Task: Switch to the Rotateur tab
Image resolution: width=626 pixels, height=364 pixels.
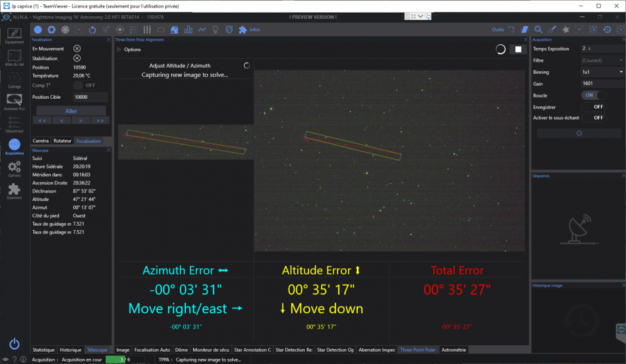Action: [62, 141]
